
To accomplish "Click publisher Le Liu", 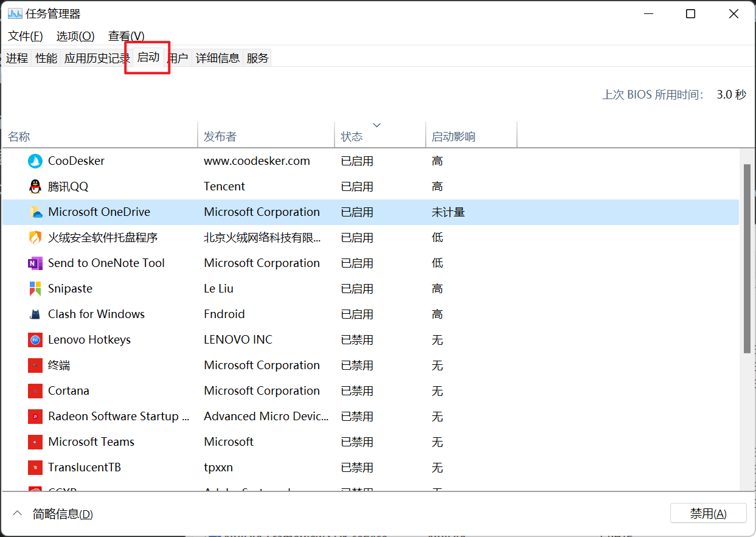I will click(218, 289).
